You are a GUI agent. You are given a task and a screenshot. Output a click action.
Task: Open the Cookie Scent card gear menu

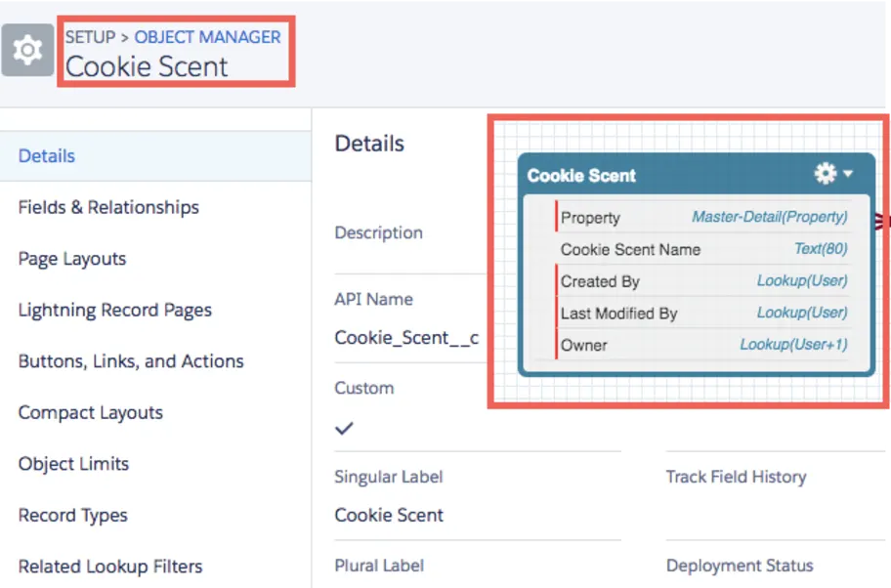click(826, 173)
